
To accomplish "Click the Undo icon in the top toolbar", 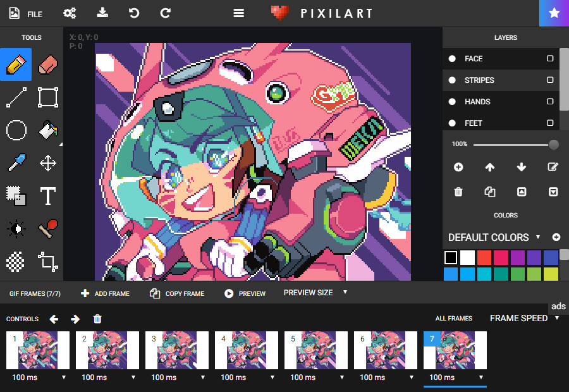I will click(135, 13).
